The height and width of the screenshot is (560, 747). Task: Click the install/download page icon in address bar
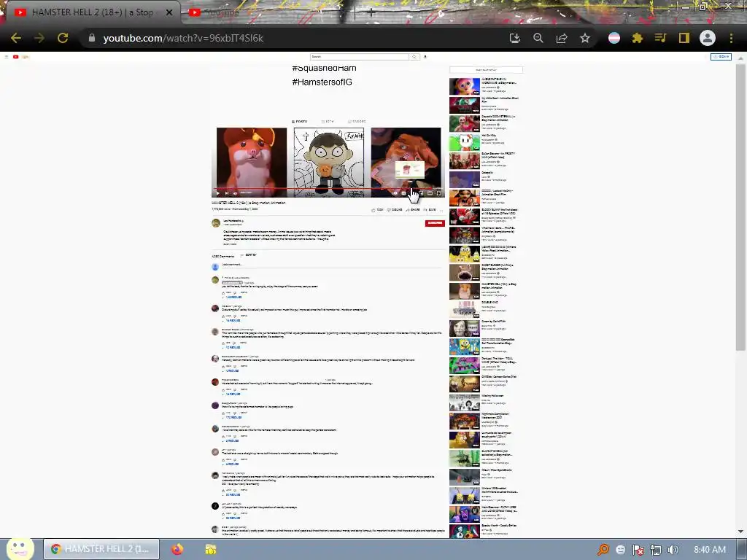tap(514, 38)
